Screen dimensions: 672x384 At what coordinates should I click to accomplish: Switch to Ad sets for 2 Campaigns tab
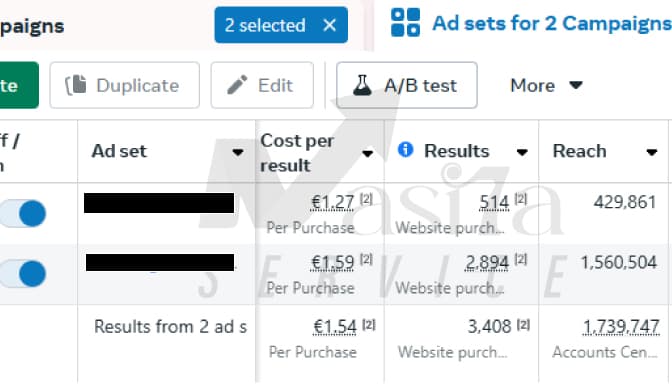point(531,24)
